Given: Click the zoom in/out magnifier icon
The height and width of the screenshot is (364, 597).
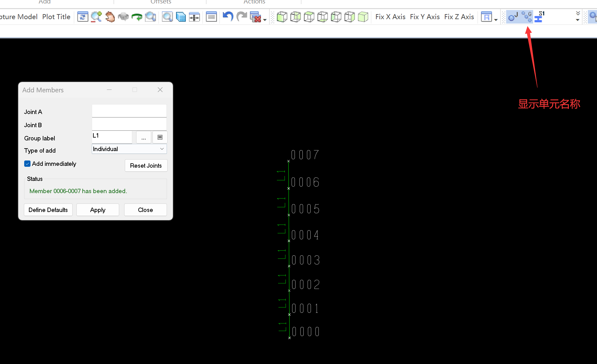Looking at the screenshot, I should 96,17.
